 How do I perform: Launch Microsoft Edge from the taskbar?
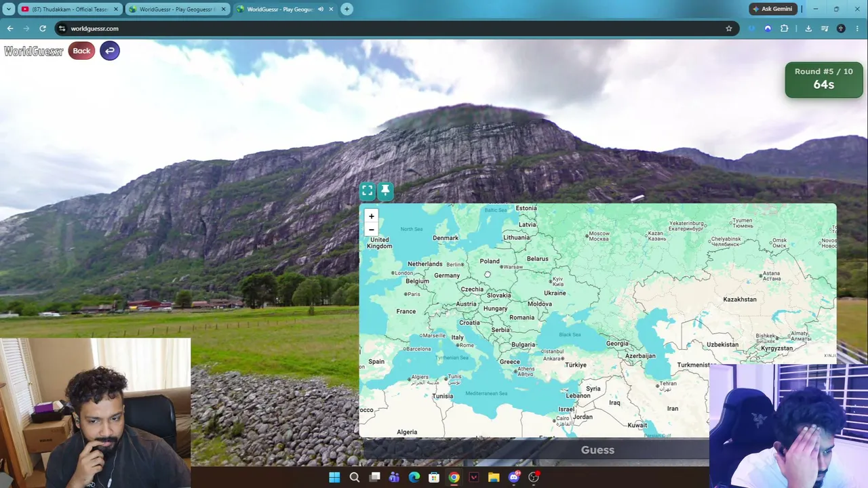pyautogui.click(x=414, y=477)
